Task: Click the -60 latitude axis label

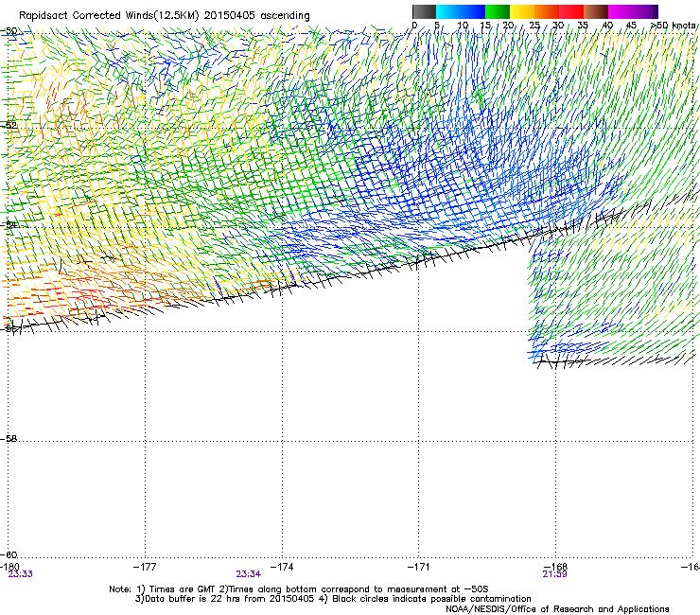Action: 9,554
